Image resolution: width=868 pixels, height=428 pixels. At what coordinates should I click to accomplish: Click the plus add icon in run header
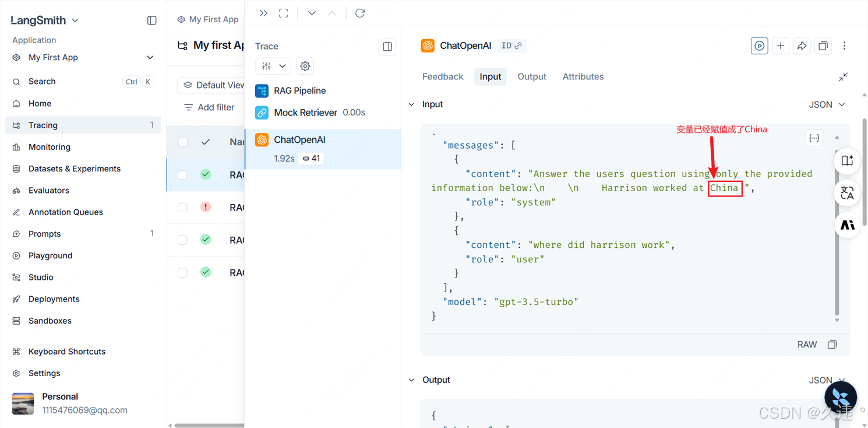pos(781,45)
